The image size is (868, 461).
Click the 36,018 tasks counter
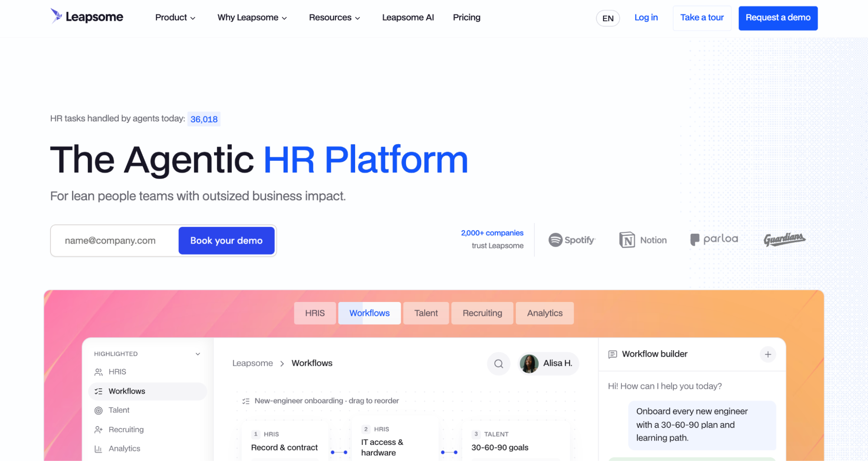point(204,119)
